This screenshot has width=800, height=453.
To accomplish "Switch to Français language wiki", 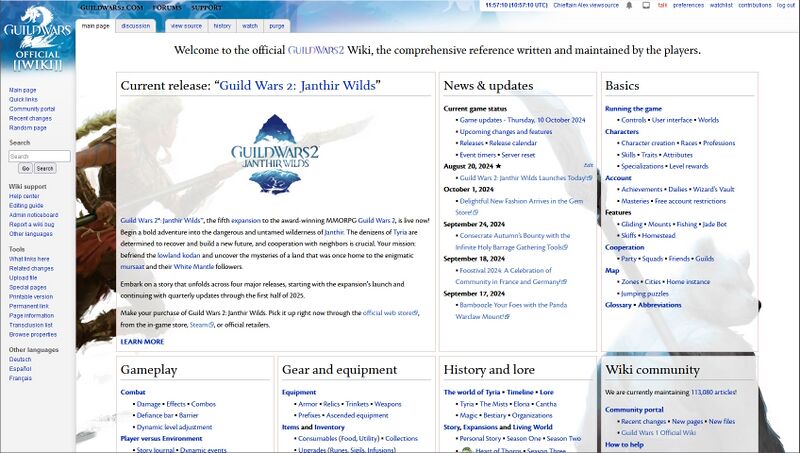I will pos(20,378).
